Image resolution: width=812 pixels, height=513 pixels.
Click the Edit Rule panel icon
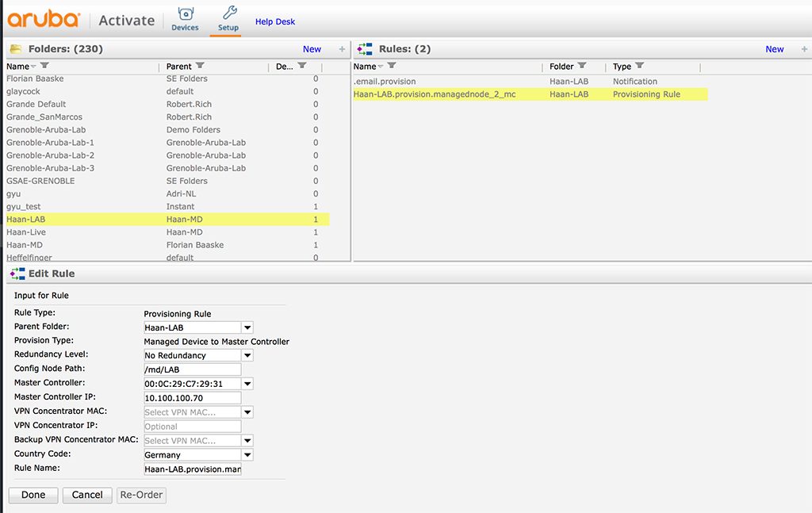point(16,273)
